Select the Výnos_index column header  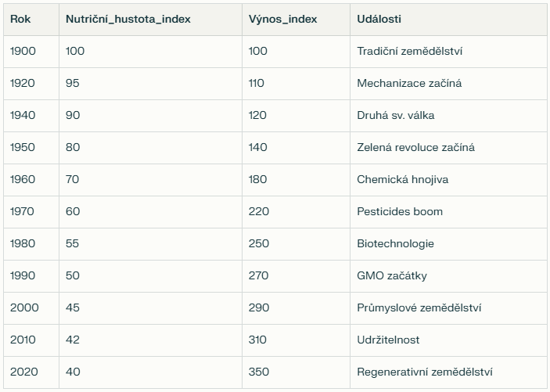296,20
